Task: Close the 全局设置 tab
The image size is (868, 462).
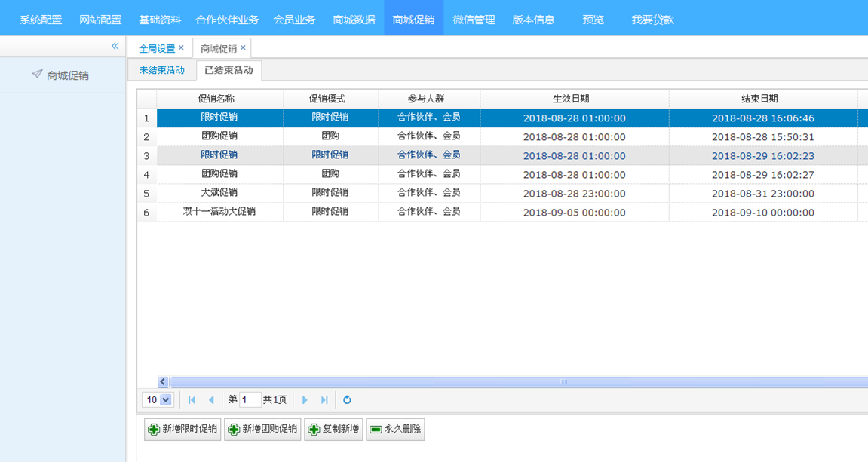Action: click(181, 47)
